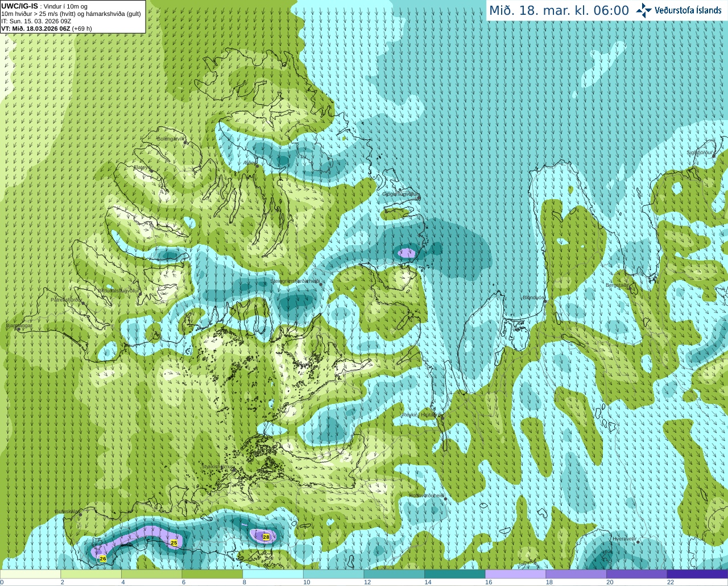Viewport: 728px width, 586px height.
Task: Select the Reykir í Hrútafirði station dot
Action: [x=442, y=418]
